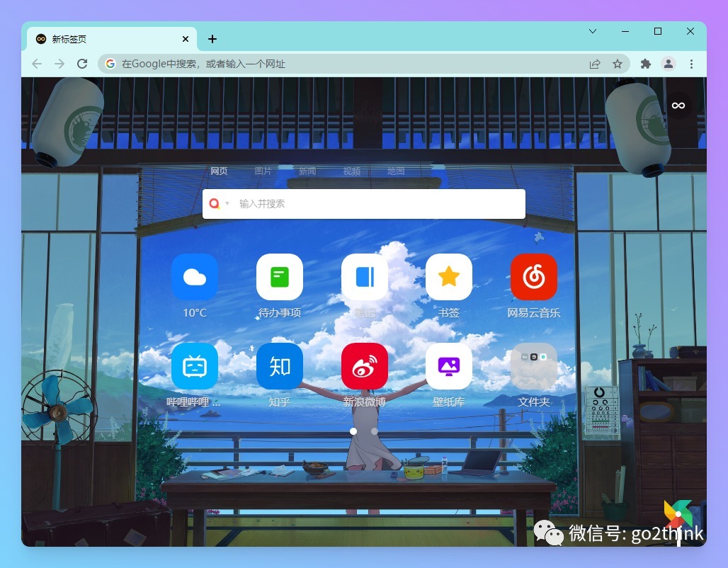Open the 笔记 notes icon
Viewport: 728px width, 568px height.
tap(365, 277)
